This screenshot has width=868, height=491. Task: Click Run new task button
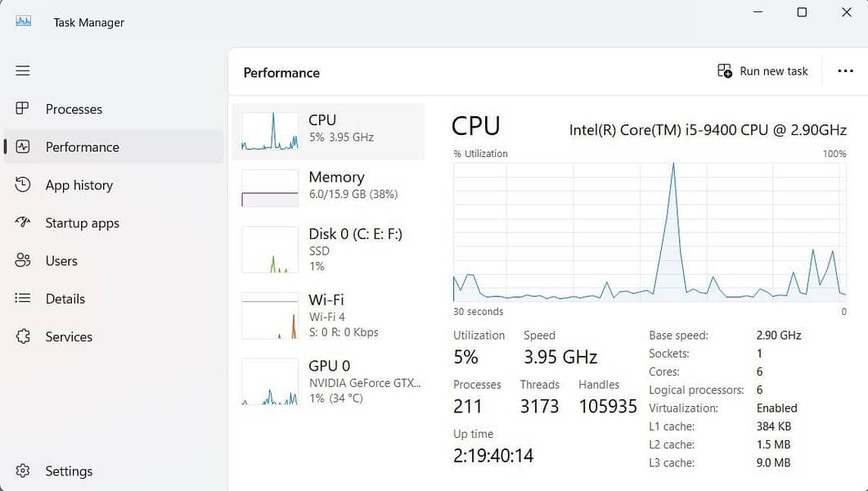pyautogui.click(x=762, y=71)
